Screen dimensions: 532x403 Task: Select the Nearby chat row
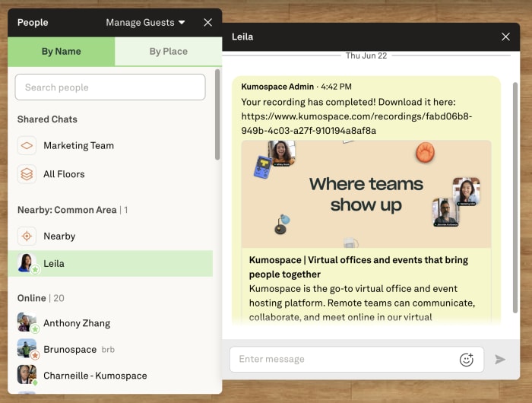click(110, 236)
